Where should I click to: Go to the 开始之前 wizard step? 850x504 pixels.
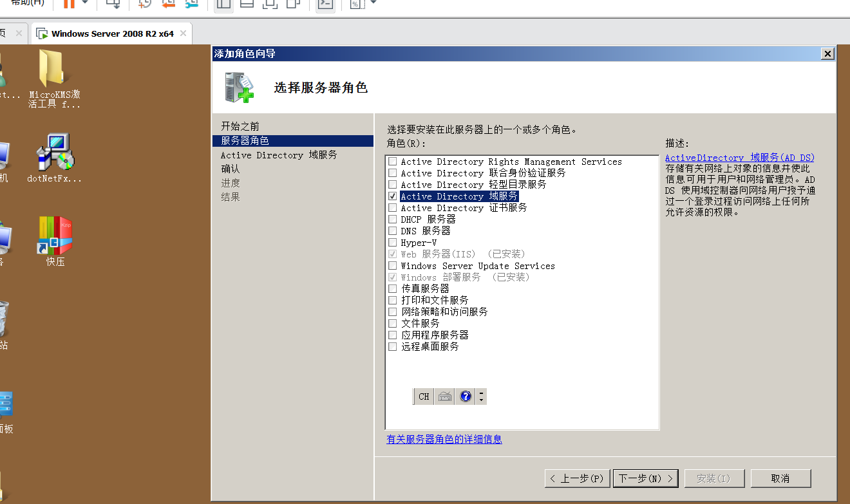[240, 126]
